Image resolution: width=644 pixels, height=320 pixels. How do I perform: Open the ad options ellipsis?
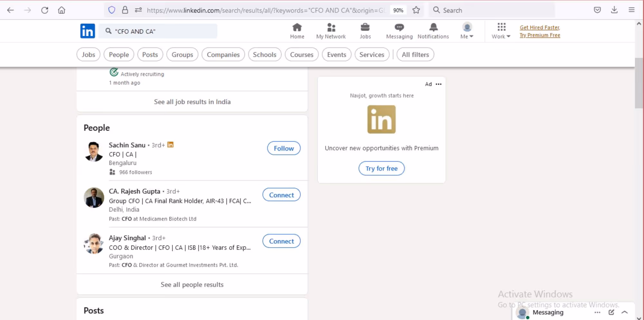pyautogui.click(x=439, y=84)
